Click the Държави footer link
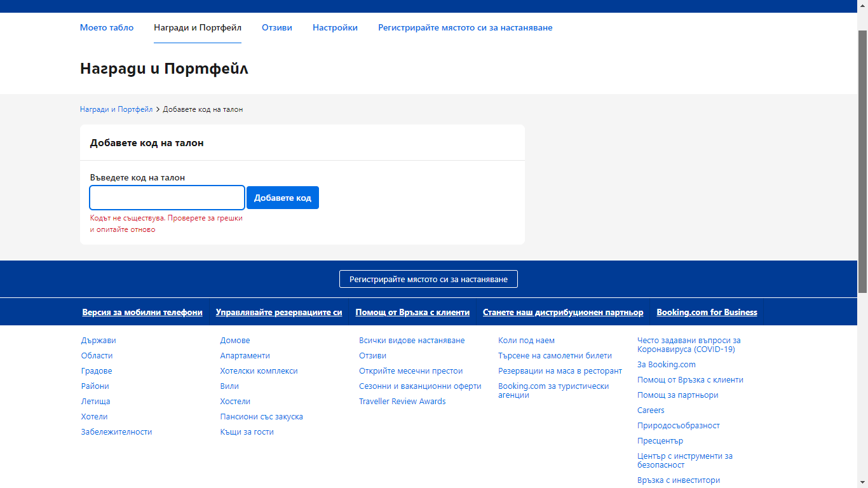This screenshot has width=868, height=488. click(x=98, y=341)
